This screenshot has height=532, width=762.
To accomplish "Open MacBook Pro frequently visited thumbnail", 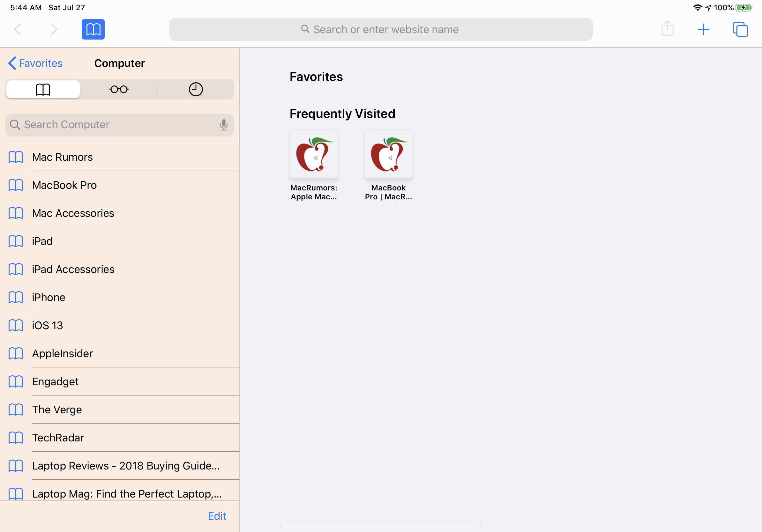I will (388, 155).
